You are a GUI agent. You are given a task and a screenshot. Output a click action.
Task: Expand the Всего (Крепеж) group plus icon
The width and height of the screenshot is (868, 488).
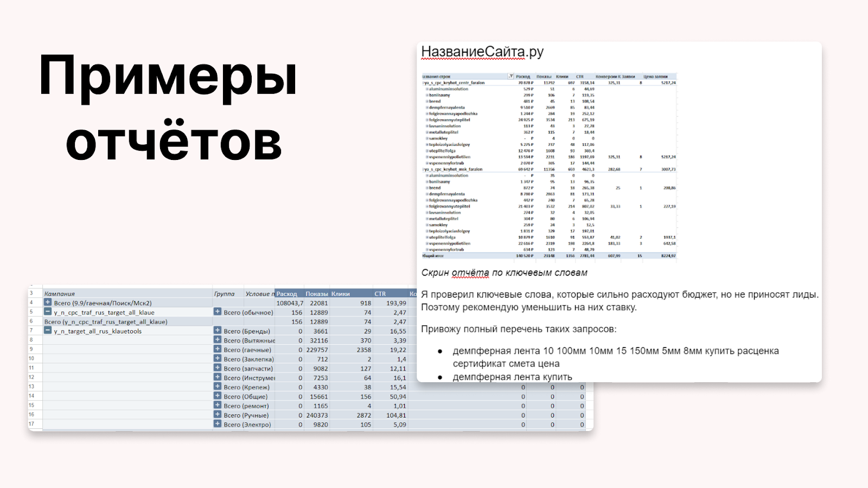click(x=218, y=387)
